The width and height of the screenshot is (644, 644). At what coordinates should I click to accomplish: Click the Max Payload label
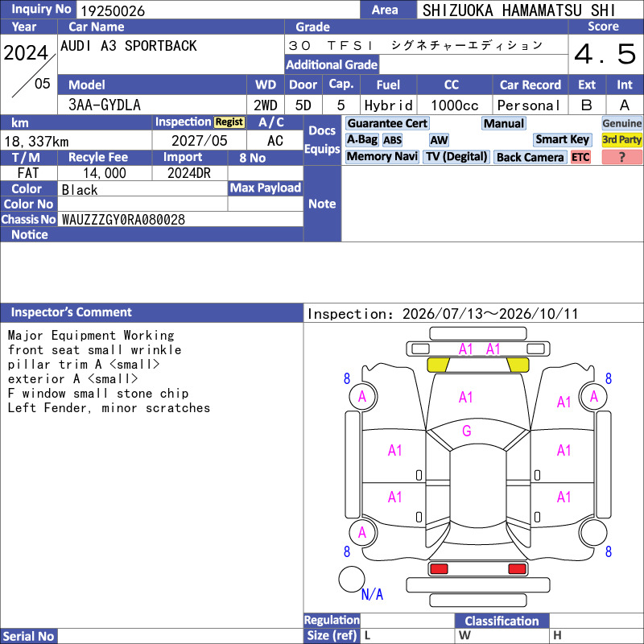[266, 188]
